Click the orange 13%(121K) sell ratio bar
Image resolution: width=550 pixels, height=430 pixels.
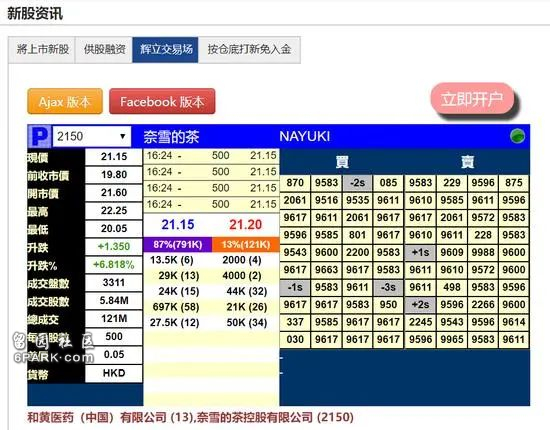[x=246, y=244]
